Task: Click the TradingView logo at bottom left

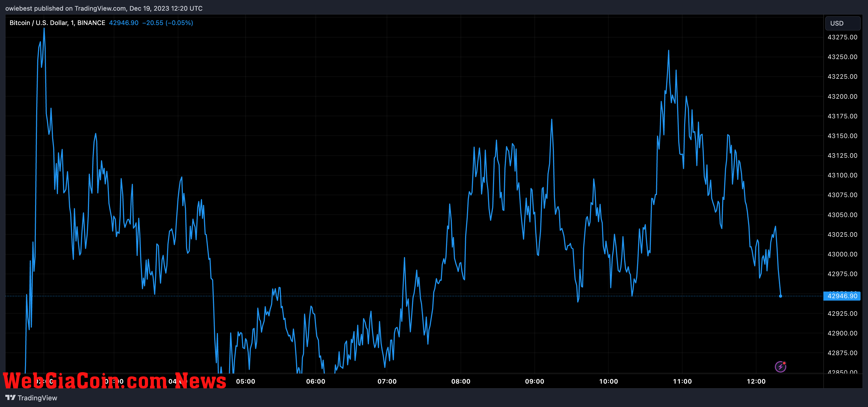Action: tap(31, 398)
